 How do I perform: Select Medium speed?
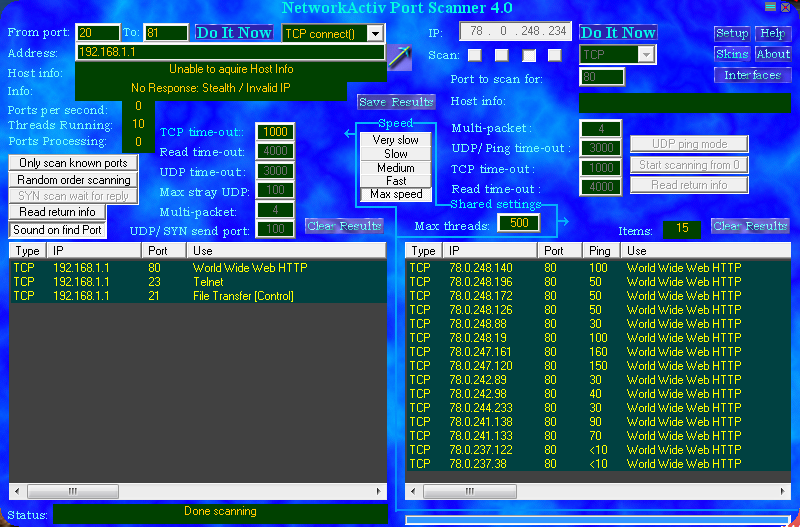(x=395, y=168)
